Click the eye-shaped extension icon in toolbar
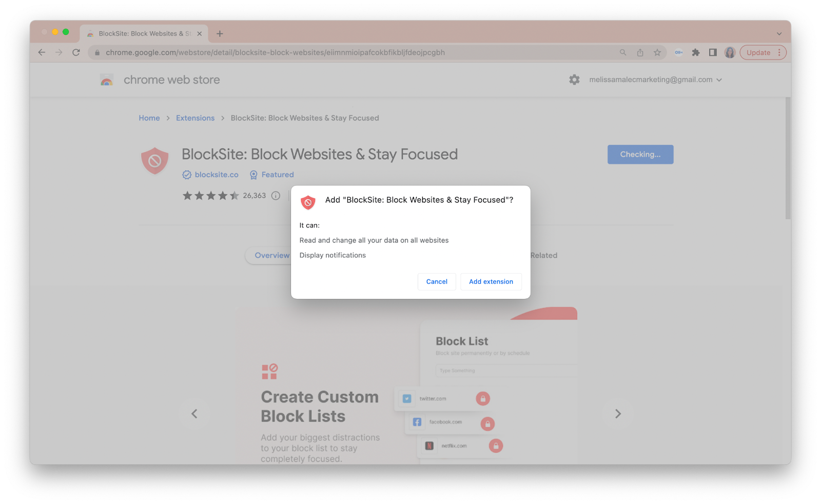 [678, 52]
